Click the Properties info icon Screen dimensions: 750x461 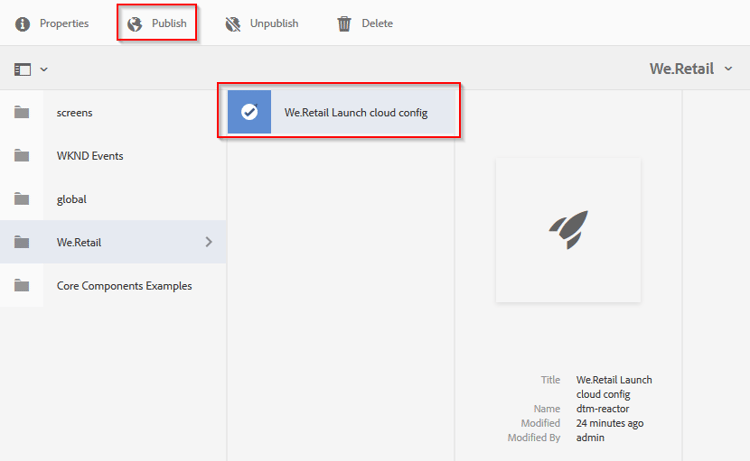[22, 24]
